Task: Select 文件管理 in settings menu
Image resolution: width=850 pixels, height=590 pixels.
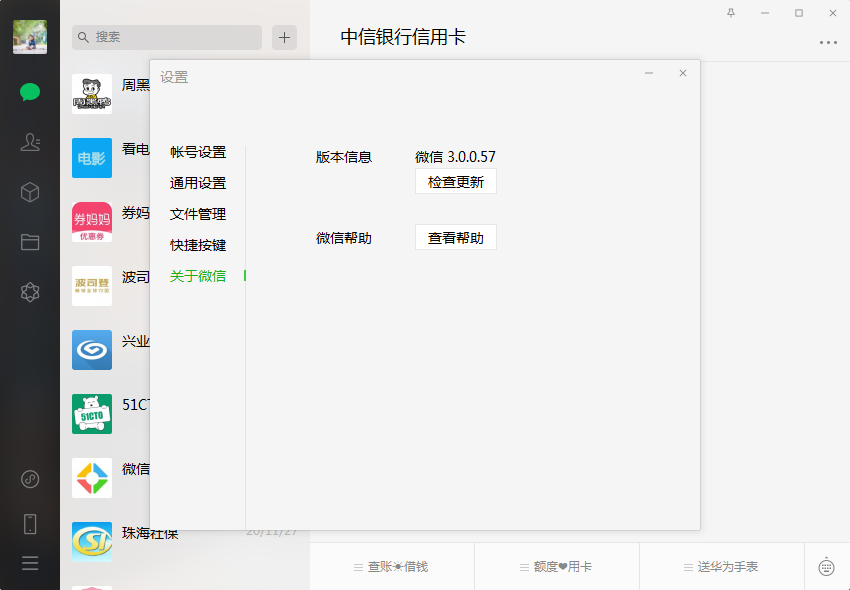Action: [x=198, y=214]
